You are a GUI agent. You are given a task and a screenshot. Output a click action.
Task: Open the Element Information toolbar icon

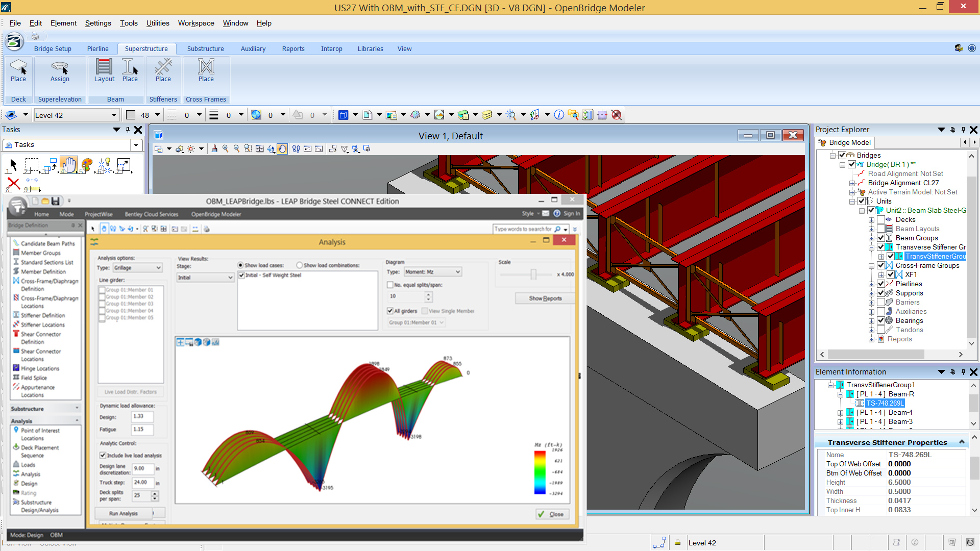pos(559,115)
